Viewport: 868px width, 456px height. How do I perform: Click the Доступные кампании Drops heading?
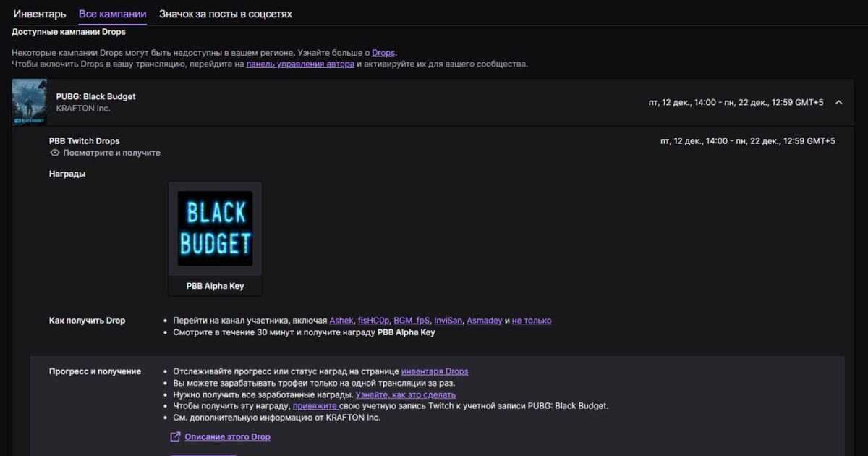coord(69,32)
